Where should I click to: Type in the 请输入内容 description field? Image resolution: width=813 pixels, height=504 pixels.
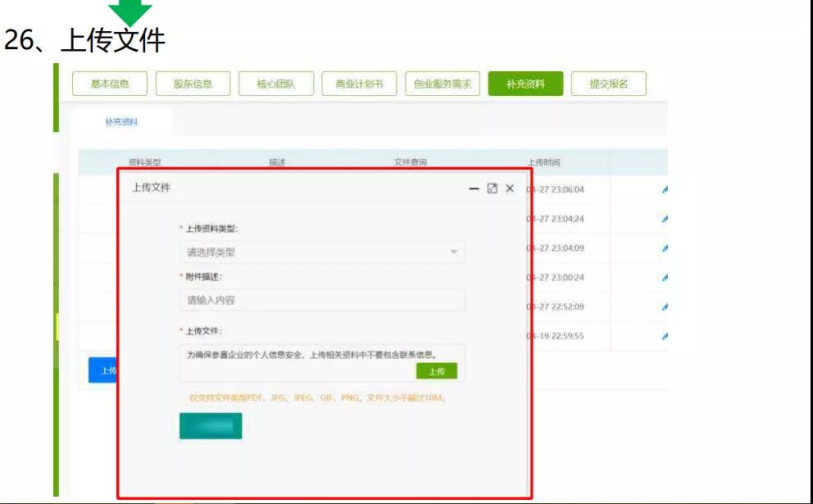click(x=321, y=300)
